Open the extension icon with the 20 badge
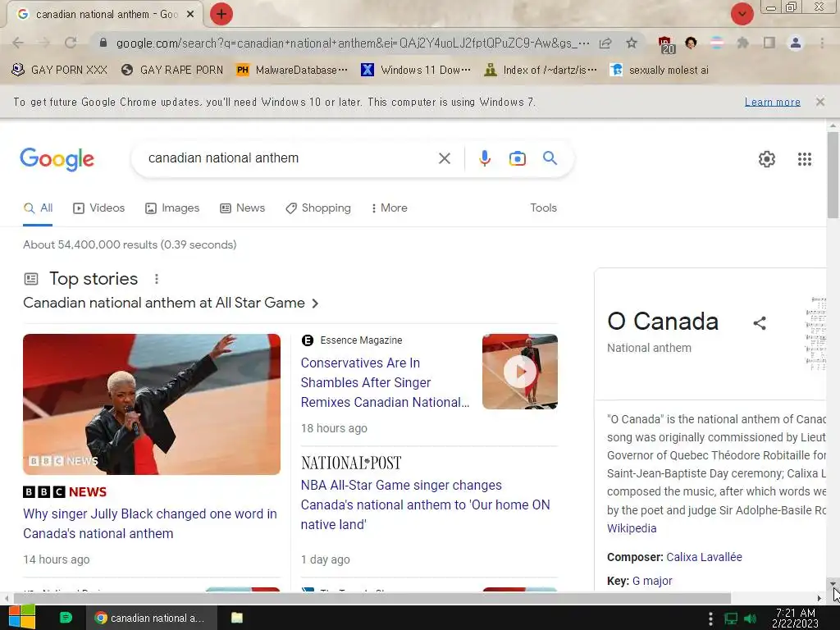Image resolution: width=840 pixels, height=630 pixels. [x=666, y=44]
